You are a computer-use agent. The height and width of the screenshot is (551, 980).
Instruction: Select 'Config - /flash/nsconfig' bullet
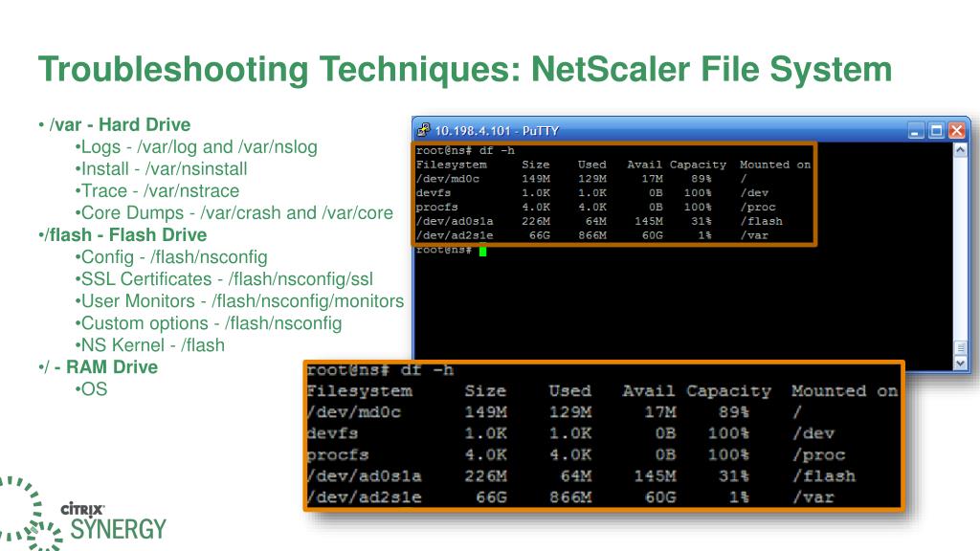click(x=171, y=256)
